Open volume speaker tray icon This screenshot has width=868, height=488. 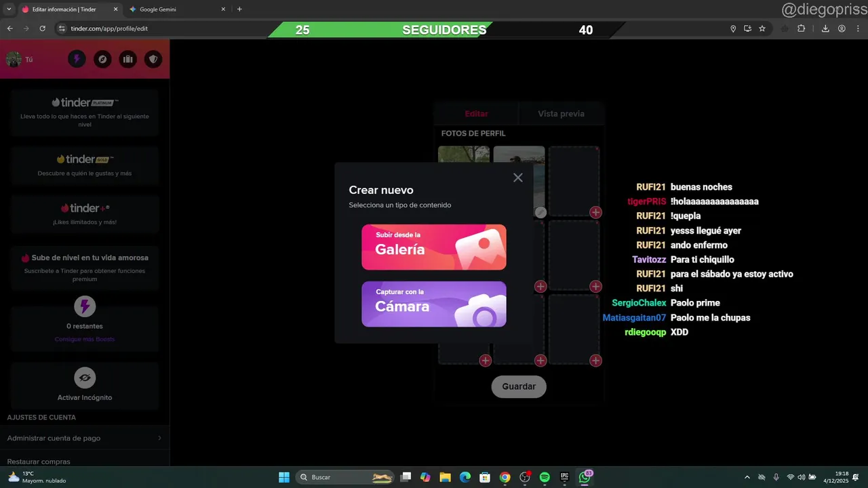[x=802, y=477]
